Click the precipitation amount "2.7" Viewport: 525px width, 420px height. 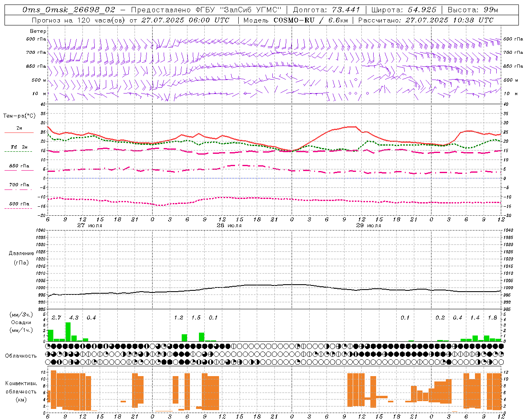56,317
